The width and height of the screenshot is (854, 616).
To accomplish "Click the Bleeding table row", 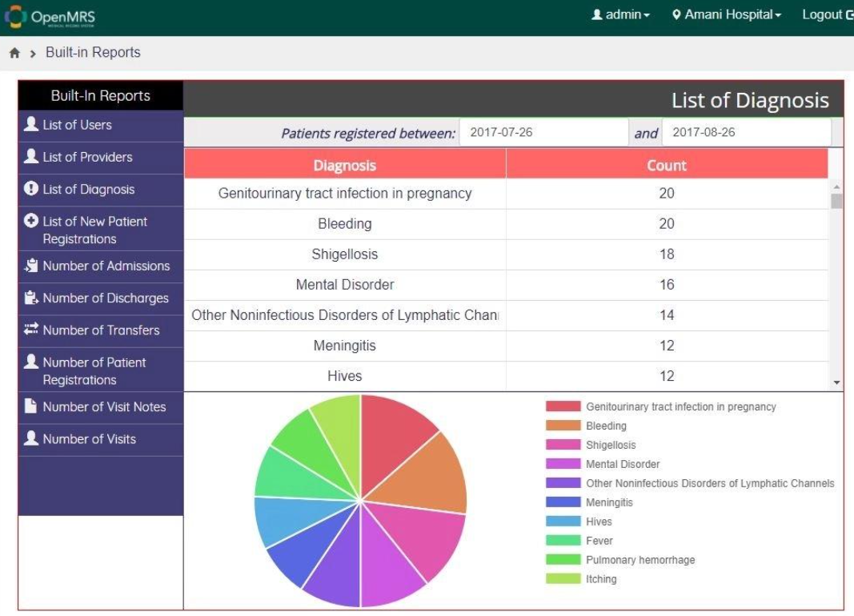I will point(506,224).
